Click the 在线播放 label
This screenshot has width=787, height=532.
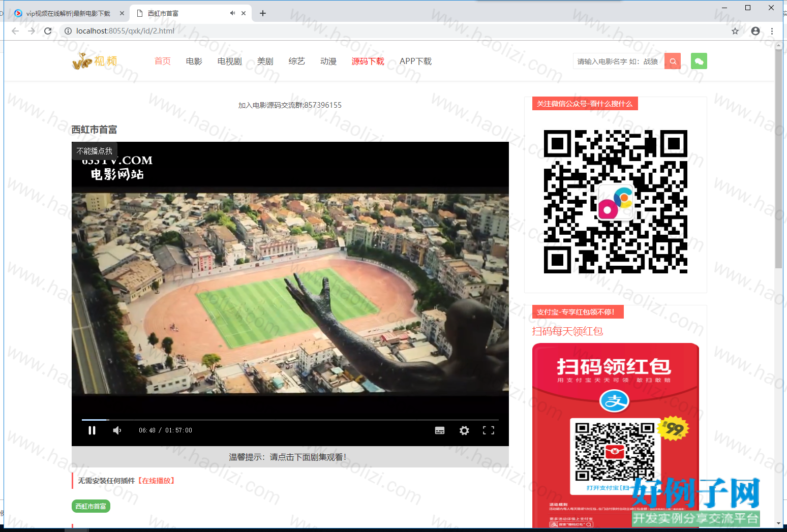[157, 481]
